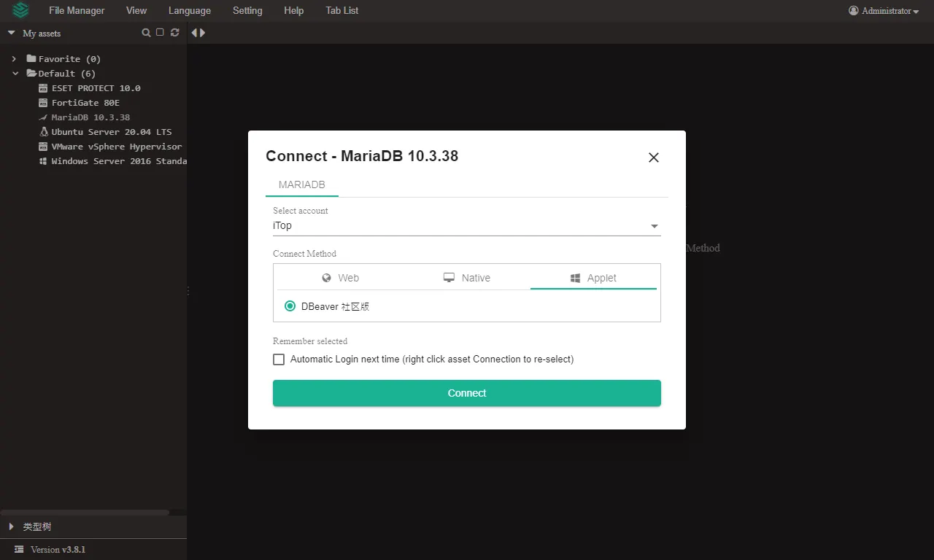The width and height of the screenshot is (934, 560).
Task: Click the Version v3.8.1 list icon
Action: pos(19,550)
